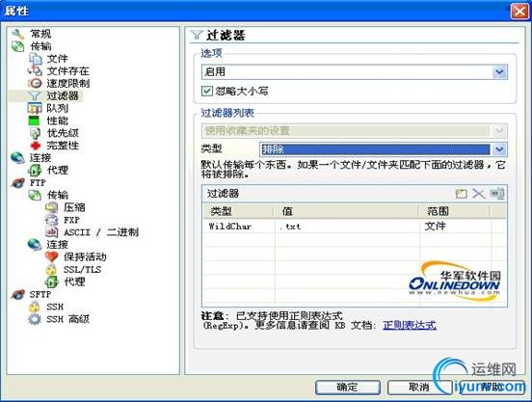Image resolution: width=532 pixels, height=402 pixels.
Task: Toggle the 忽略大小写 checkbox
Action: pyautogui.click(x=206, y=91)
